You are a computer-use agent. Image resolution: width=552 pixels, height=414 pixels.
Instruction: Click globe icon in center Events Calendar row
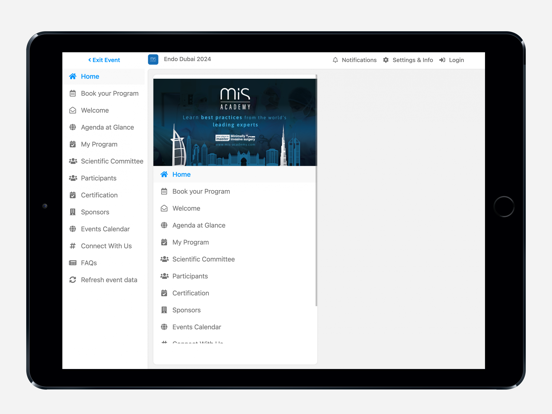click(164, 327)
